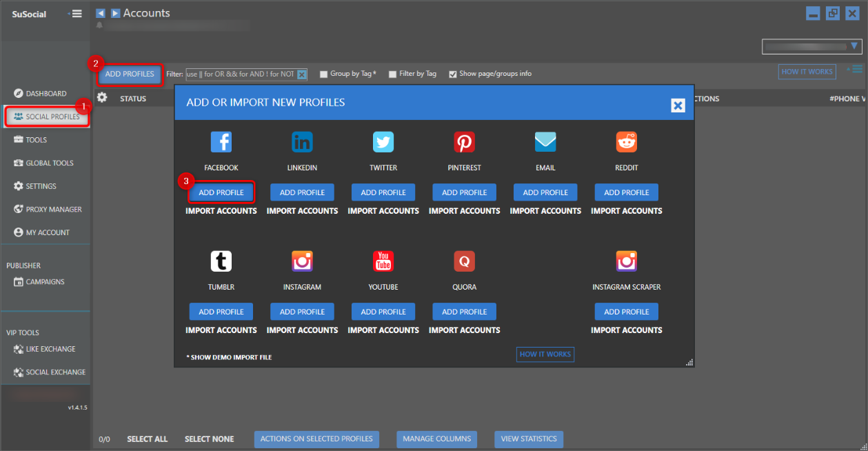Click Show Demo Import File link
This screenshot has height=451, width=868.
[x=229, y=357]
